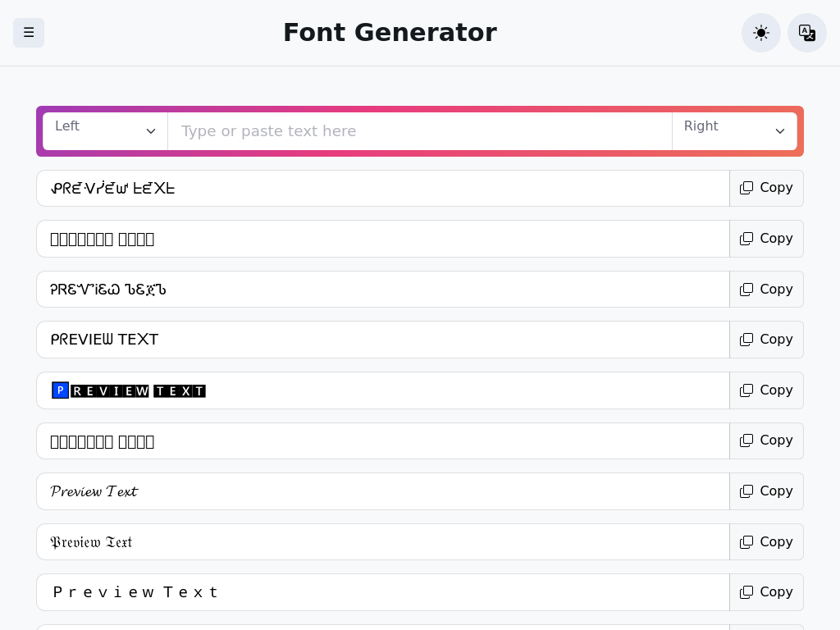The image size is (840, 630).
Task: Copy the third curly PREVIEW TEXT row
Action: pyautogui.click(x=766, y=290)
